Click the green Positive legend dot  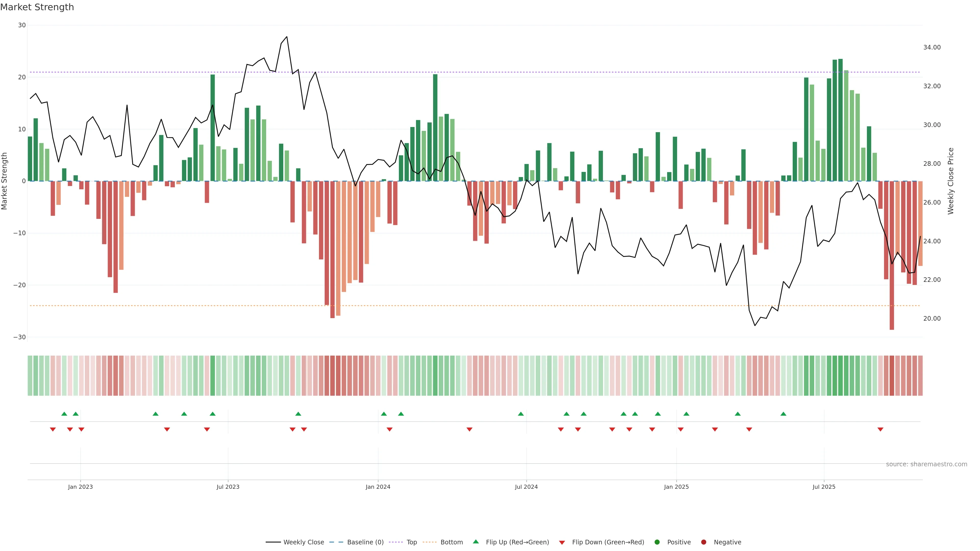657,542
